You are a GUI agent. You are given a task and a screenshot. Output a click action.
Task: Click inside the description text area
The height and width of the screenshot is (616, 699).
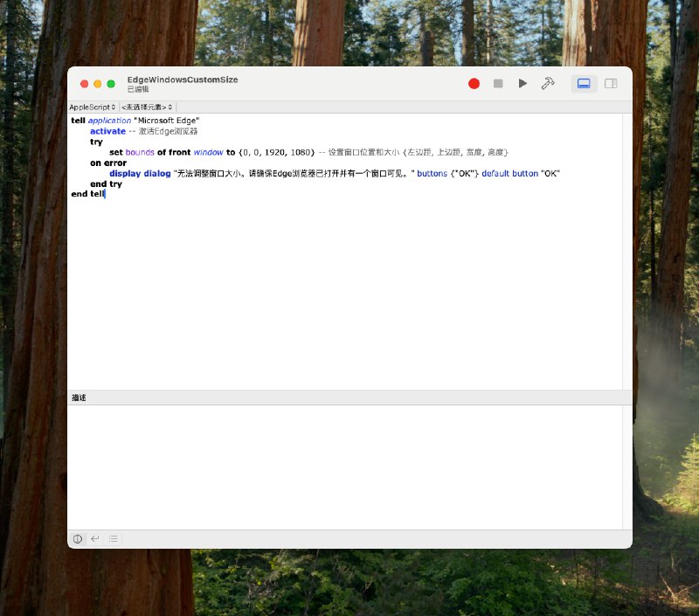point(344,467)
